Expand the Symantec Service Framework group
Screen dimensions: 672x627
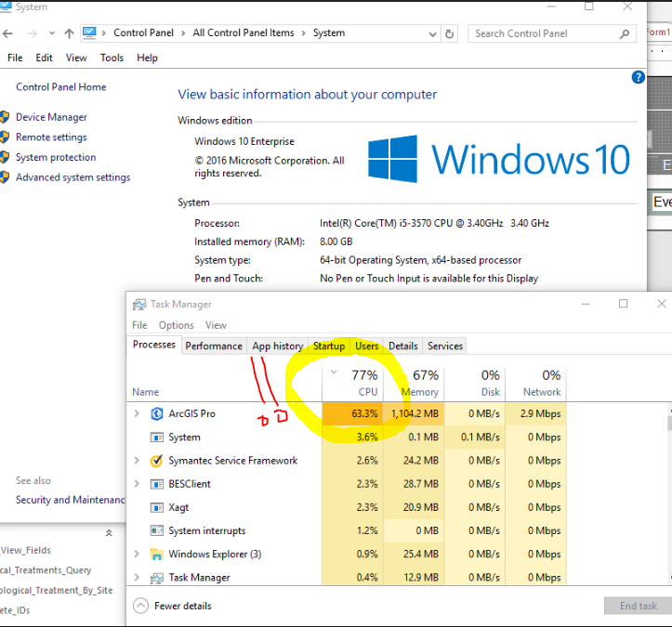(137, 461)
